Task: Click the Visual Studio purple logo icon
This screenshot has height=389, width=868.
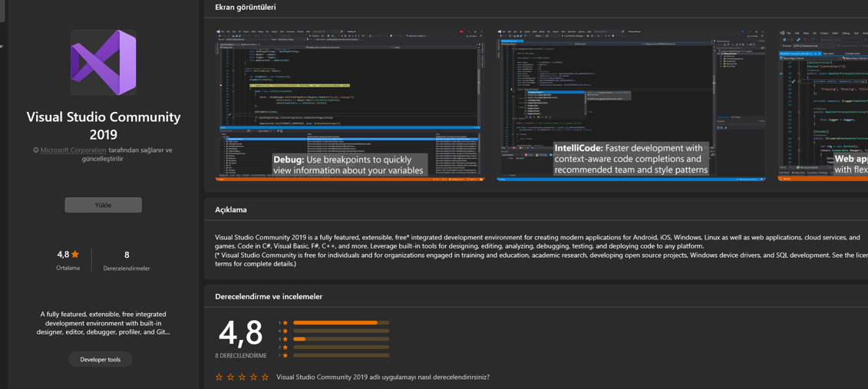Action: click(x=104, y=62)
